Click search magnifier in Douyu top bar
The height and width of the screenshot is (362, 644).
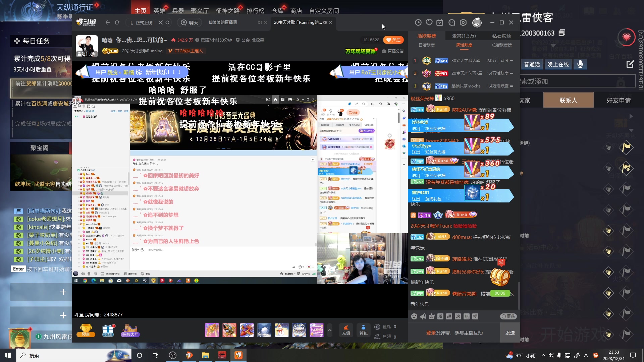click(167, 22)
